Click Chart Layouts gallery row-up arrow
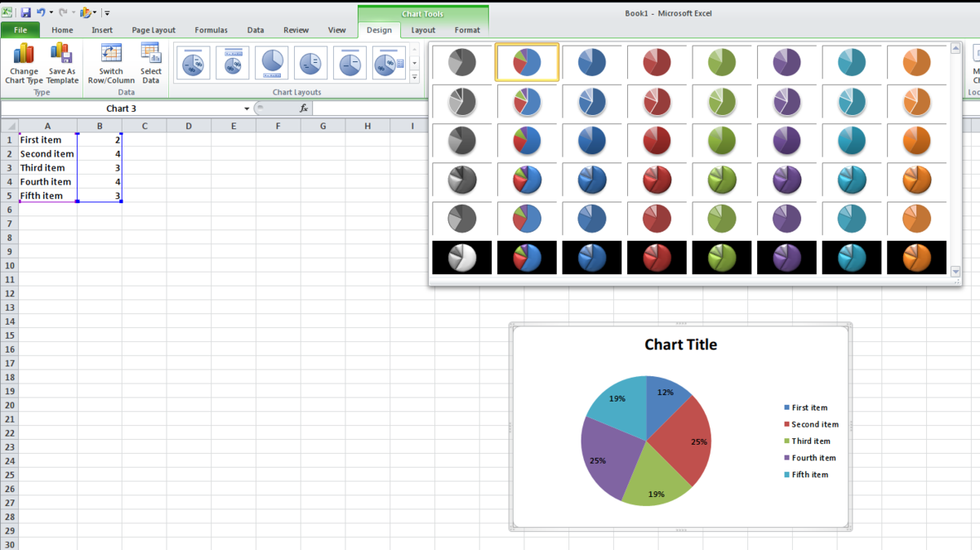The height and width of the screenshot is (550, 980). [414, 50]
